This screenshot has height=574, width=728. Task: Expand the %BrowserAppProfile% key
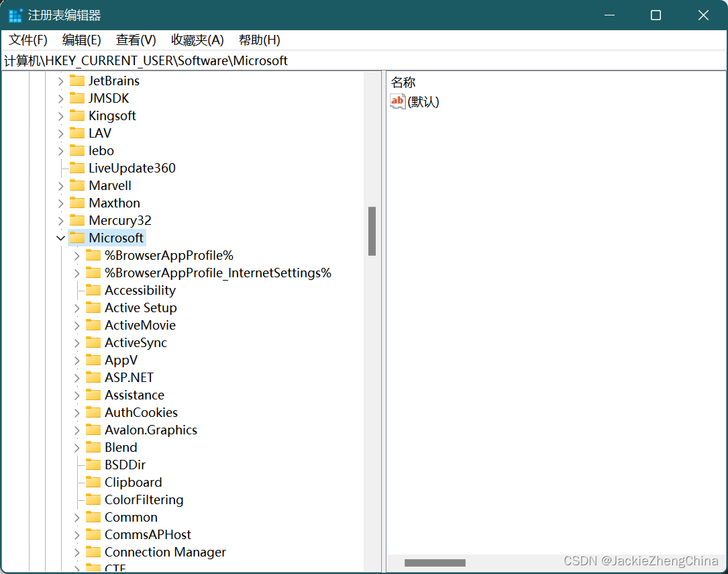pyautogui.click(x=77, y=256)
